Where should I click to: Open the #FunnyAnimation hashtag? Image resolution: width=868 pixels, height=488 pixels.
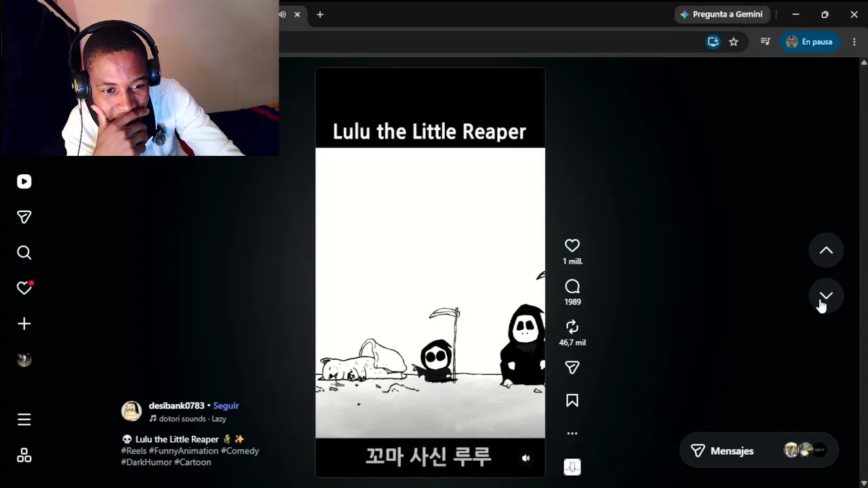tap(184, 451)
